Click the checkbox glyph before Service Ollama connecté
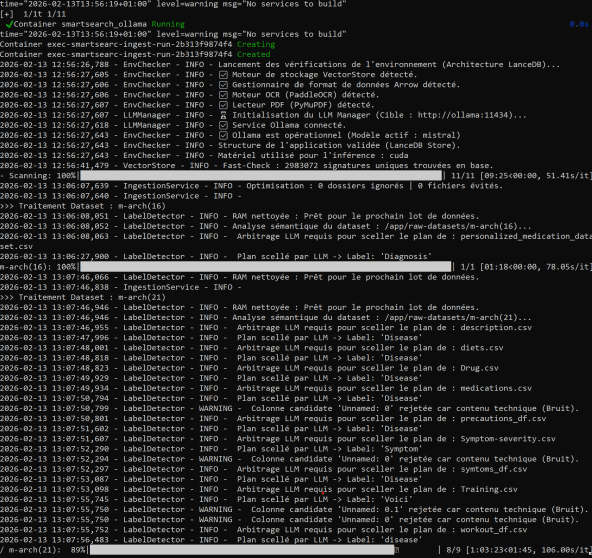 tap(223, 125)
